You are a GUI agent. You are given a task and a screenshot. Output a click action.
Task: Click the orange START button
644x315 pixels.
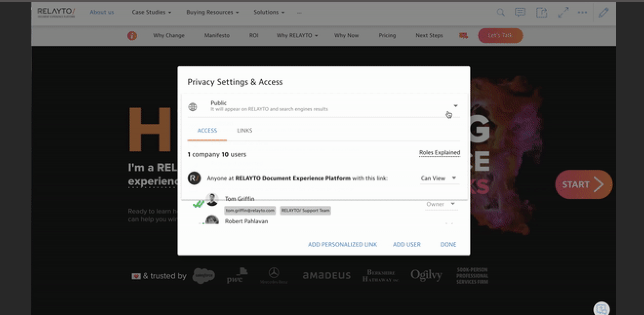coord(584,184)
